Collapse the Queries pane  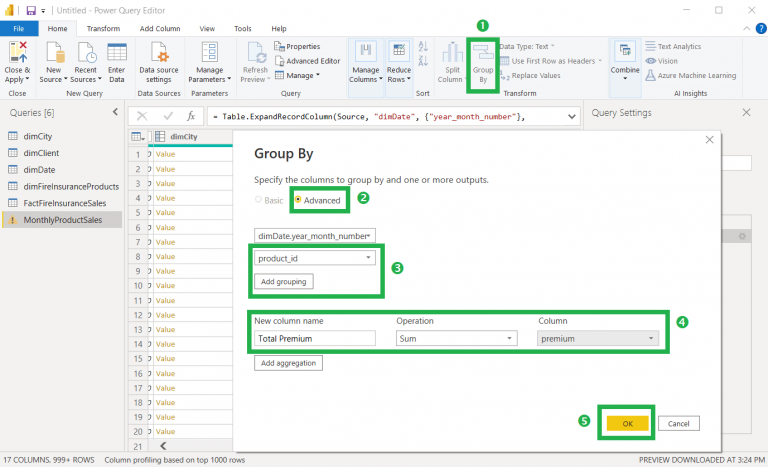pos(115,112)
